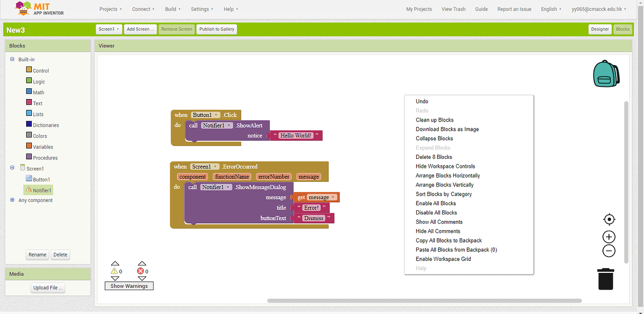Zoom in using the plus control

609,237
